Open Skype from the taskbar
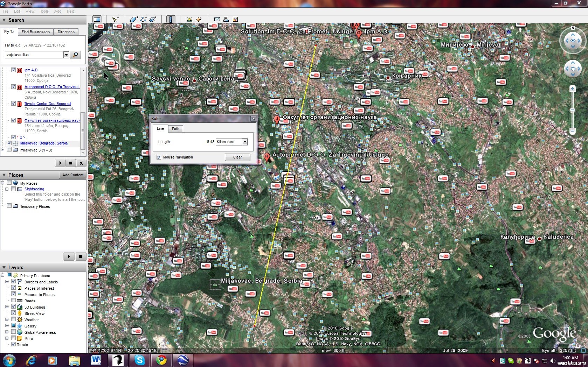The height and width of the screenshot is (367, 588). click(x=140, y=360)
